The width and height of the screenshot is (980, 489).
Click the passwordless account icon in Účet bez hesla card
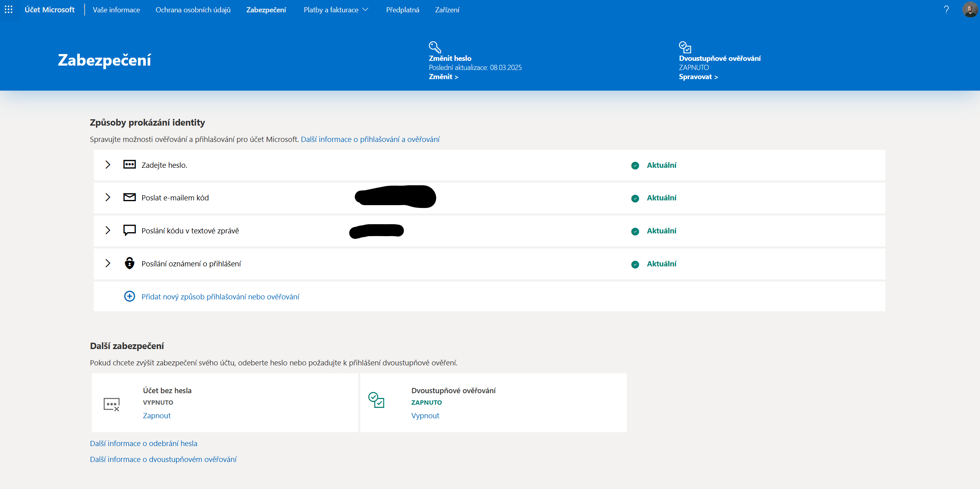coord(112,404)
